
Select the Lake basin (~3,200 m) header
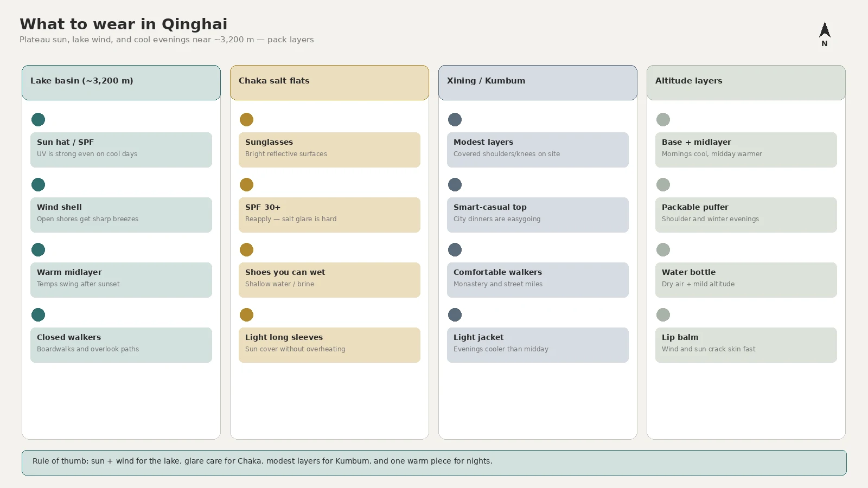point(121,82)
